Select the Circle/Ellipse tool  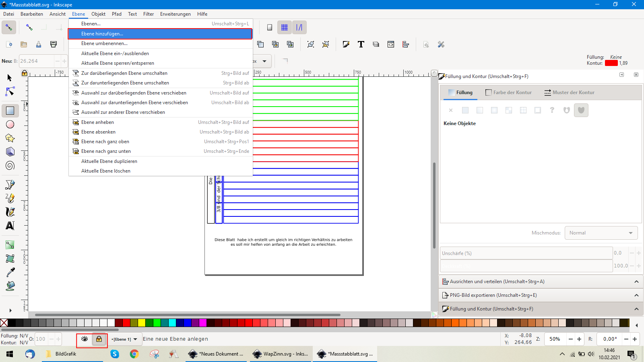[x=10, y=124]
